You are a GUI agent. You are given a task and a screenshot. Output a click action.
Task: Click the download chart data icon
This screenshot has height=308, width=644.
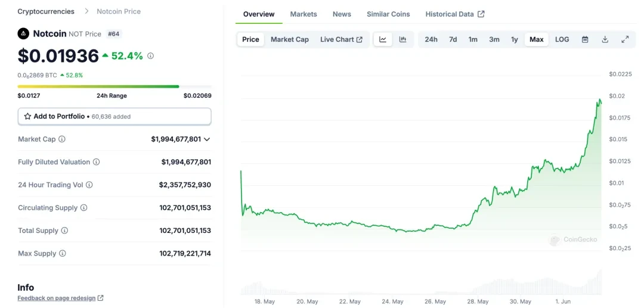tap(605, 39)
